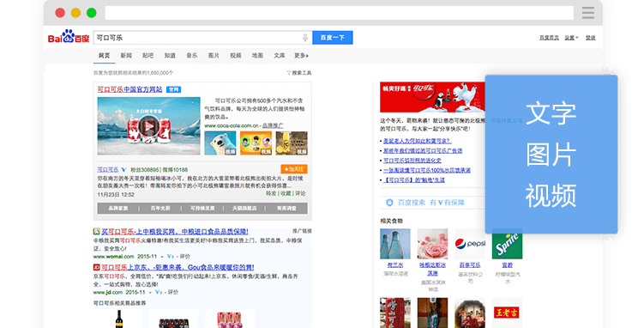Viewport: 644px width, 328px height.
Task: Click 评价 on the womai.com line
Action: tap(185, 257)
